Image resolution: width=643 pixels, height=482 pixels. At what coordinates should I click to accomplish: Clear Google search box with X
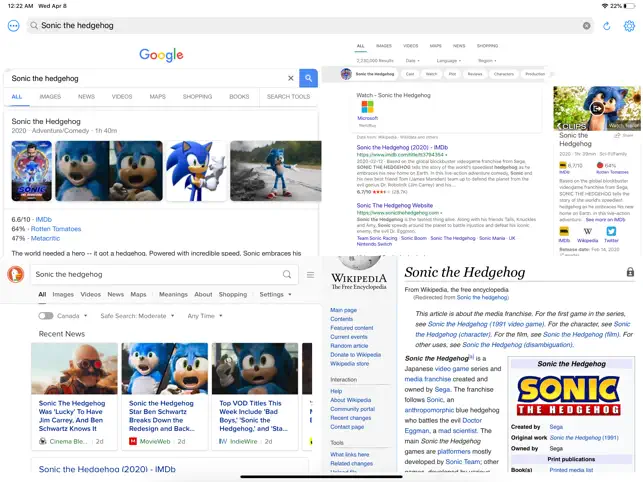291,78
